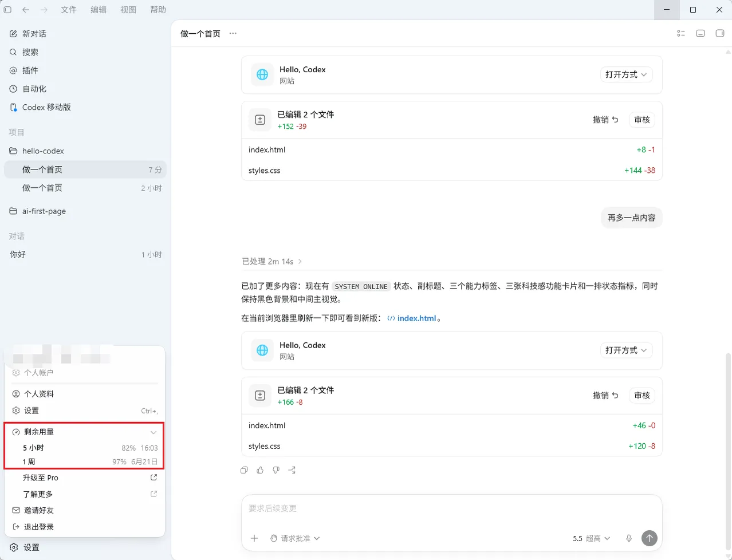Open 了解更多 link
Image resolution: width=732 pixels, height=560 pixels.
pos(85,494)
